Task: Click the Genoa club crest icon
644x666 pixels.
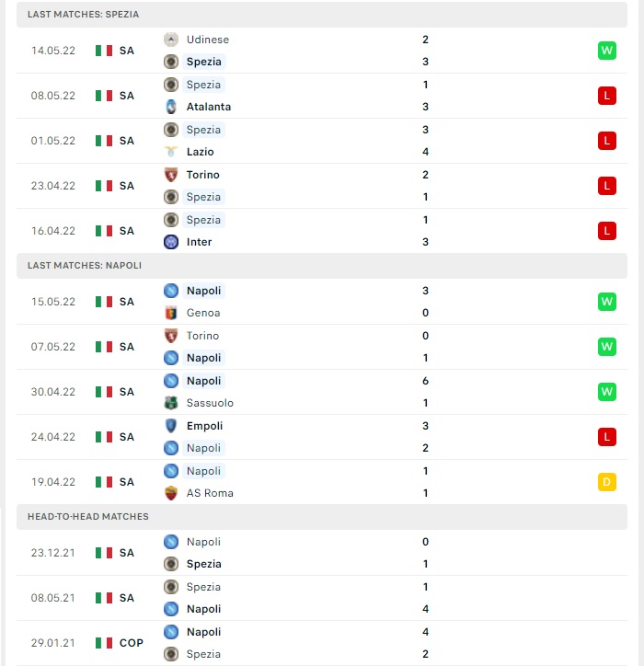Action: click(x=171, y=313)
